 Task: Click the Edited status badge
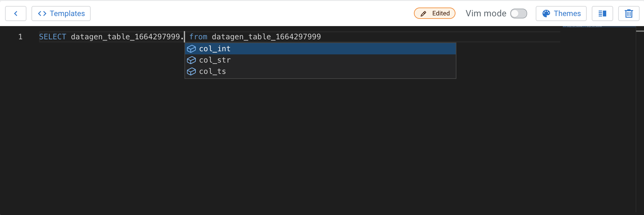(x=435, y=13)
